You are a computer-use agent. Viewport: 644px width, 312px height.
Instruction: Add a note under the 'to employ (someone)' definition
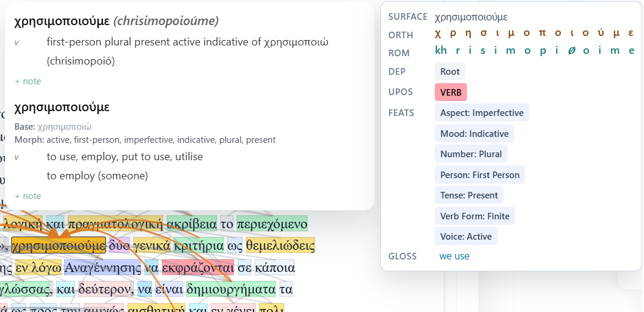click(x=28, y=196)
